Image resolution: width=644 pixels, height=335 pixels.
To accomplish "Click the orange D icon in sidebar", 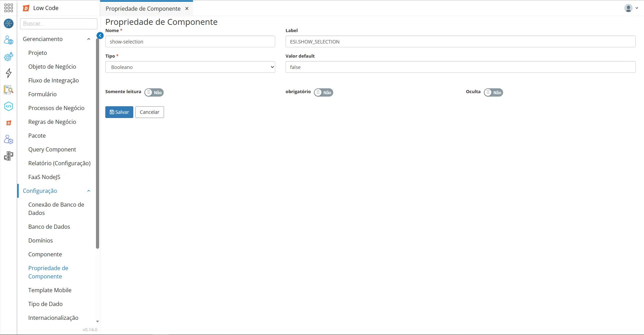I will point(9,123).
